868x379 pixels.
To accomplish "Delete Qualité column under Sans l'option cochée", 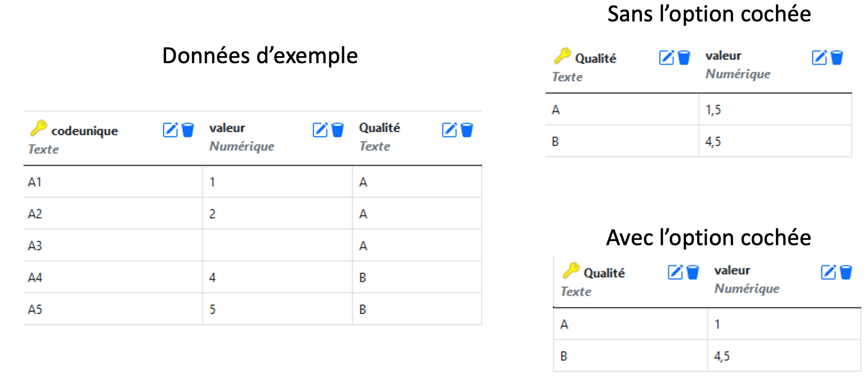I will 684,58.
